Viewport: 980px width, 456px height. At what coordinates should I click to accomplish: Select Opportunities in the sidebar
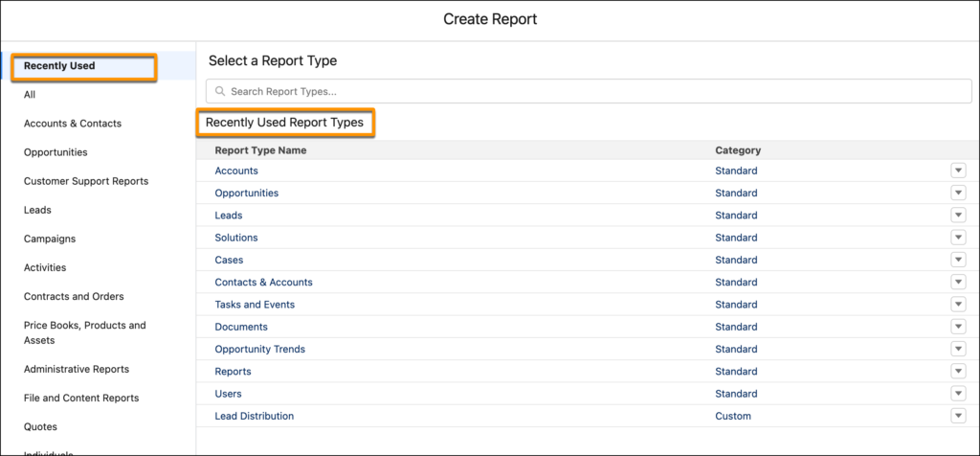pyautogui.click(x=56, y=152)
